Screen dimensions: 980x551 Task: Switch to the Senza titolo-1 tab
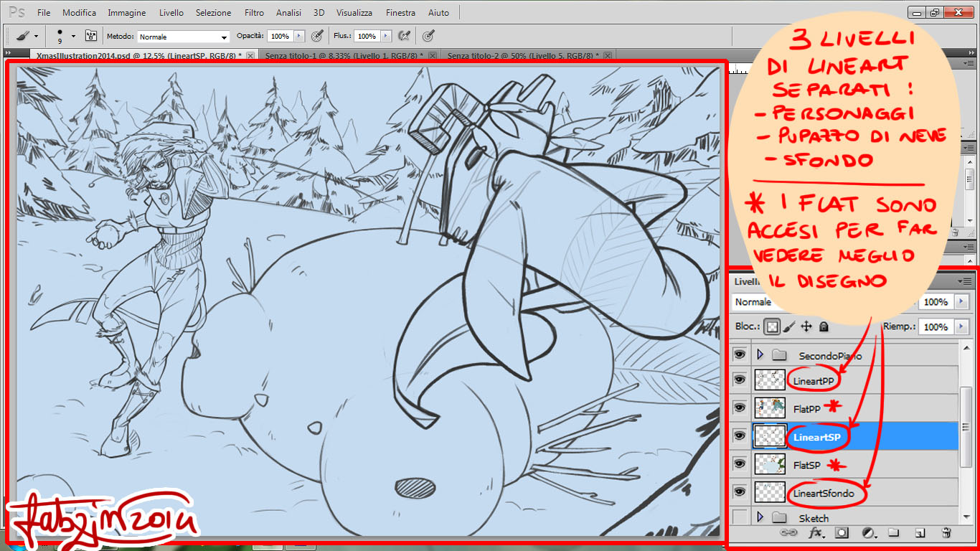(x=344, y=55)
